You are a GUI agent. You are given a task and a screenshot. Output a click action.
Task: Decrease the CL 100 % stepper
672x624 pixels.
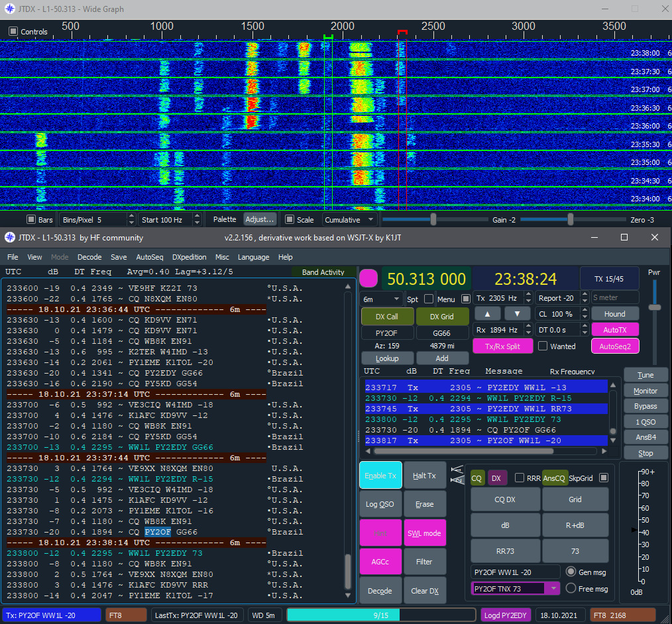point(585,317)
